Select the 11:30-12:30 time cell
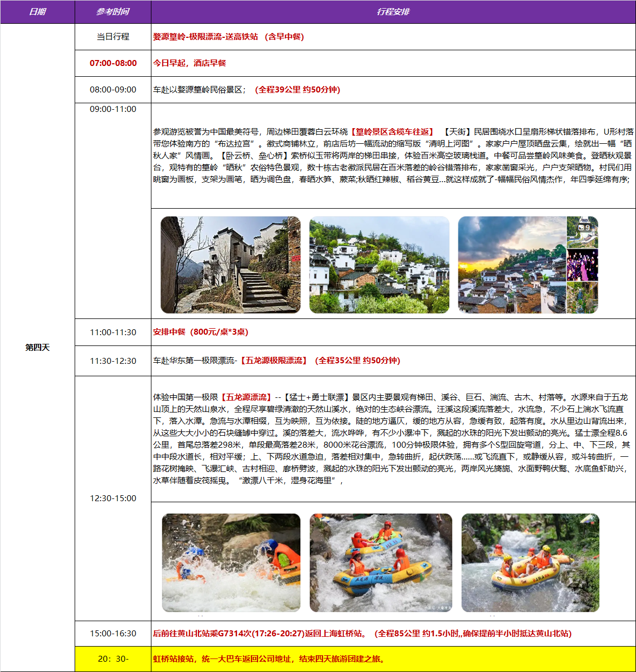Image resolution: width=636 pixels, height=672 pixels. (x=113, y=361)
